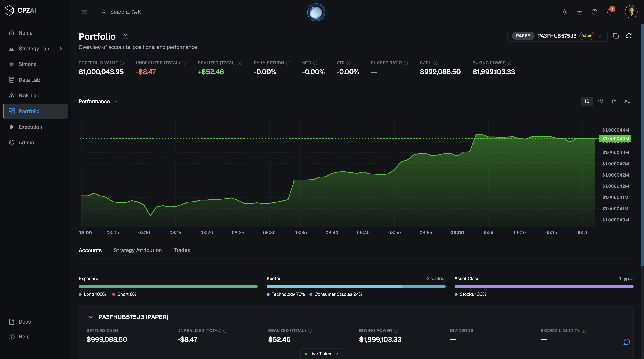Viewport: 644px width, 359px height.
Task: Collapse the PA3FHUB575J3 (PAPER) account row
Action: click(91, 317)
